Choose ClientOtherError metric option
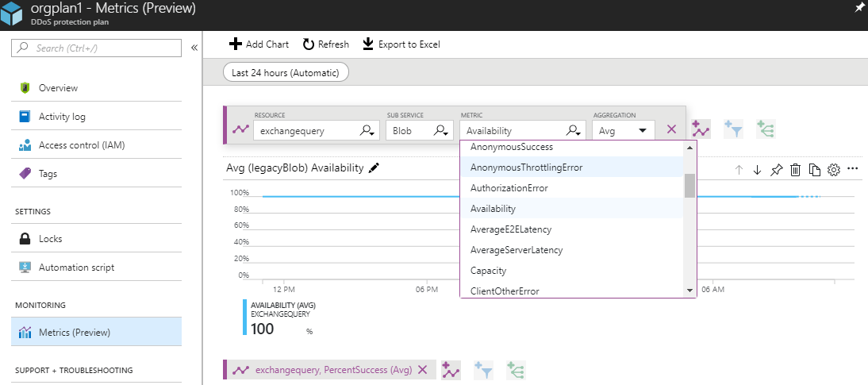Image resolution: width=868 pixels, height=385 pixels. [572, 291]
